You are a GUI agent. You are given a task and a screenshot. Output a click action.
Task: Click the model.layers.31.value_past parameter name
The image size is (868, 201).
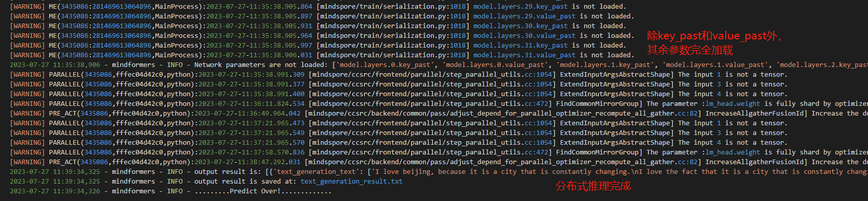pyautogui.click(x=524, y=55)
